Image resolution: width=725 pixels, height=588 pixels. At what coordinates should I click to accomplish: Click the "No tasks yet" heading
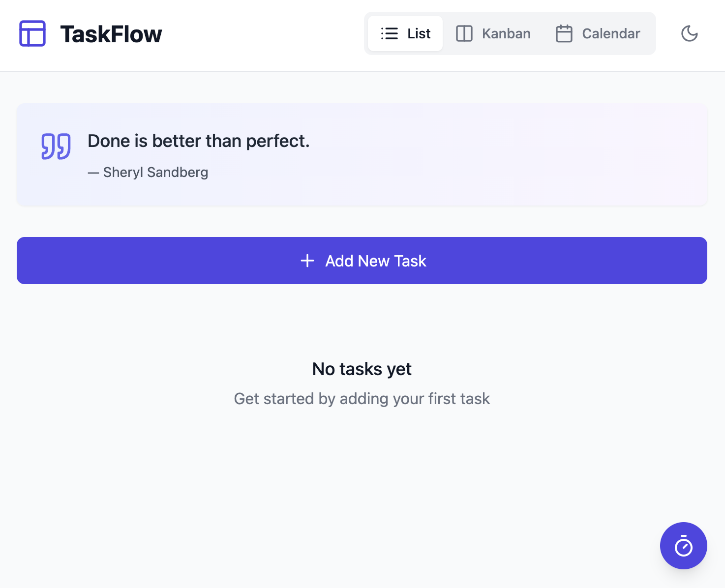click(x=362, y=369)
